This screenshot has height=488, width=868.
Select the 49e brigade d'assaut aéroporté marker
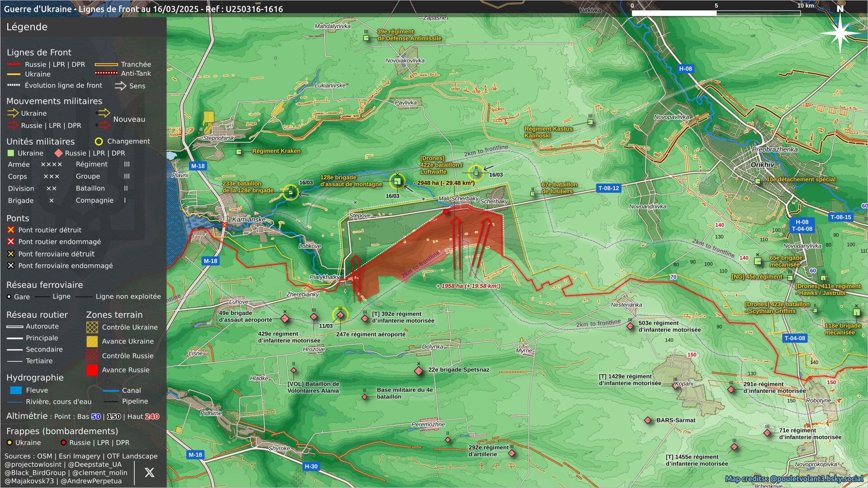pyautogui.click(x=285, y=319)
